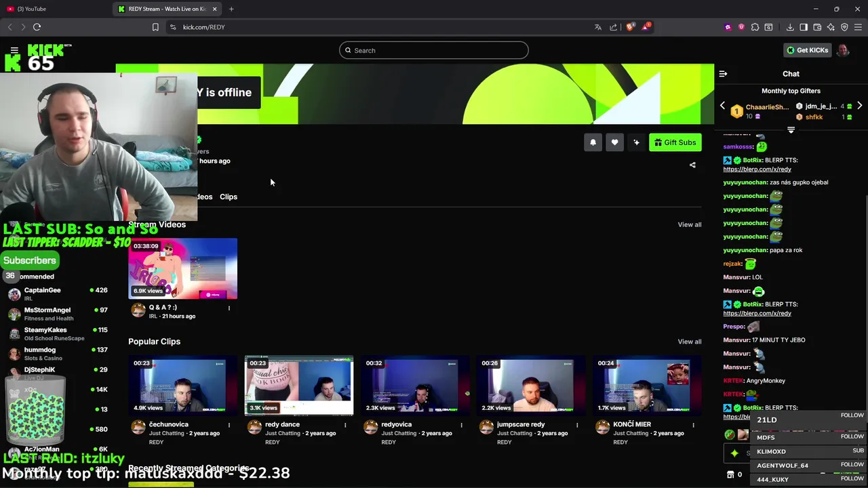
Task: Bookmark this page via address bar icon
Action: point(155,27)
